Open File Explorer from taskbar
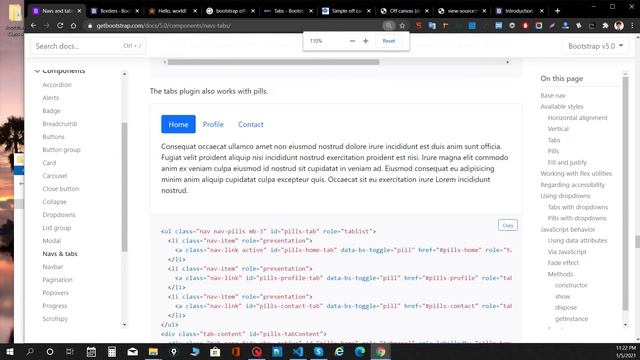The height and width of the screenshot is (360, 640). pyautogui.click(x=153, y=351)
